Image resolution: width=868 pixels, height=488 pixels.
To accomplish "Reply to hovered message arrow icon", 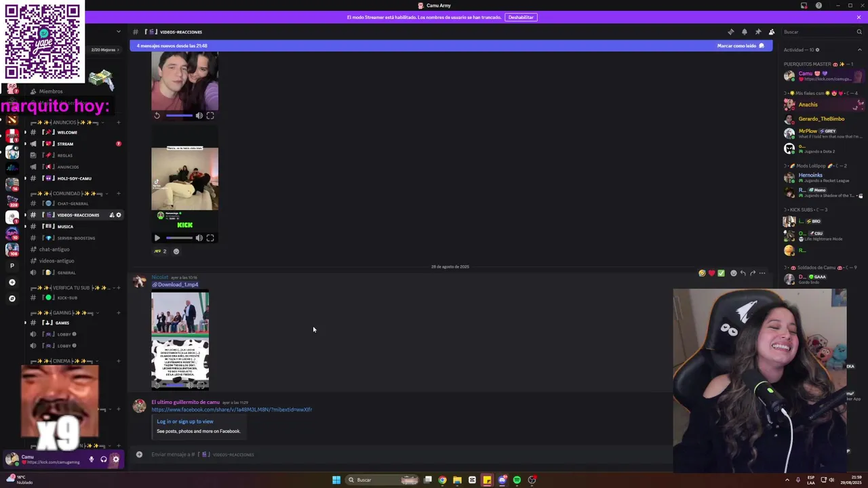I will pyautogui.click(x=743, y=273).
